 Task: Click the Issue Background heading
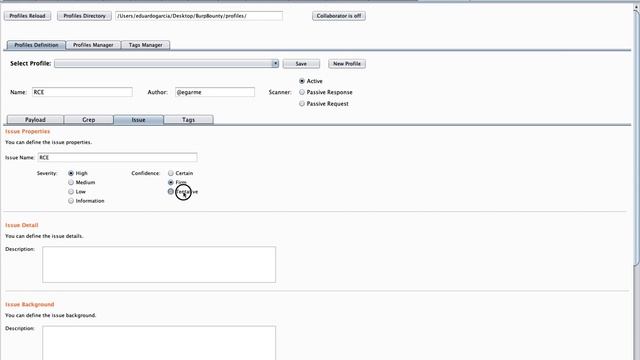(29, 304)
